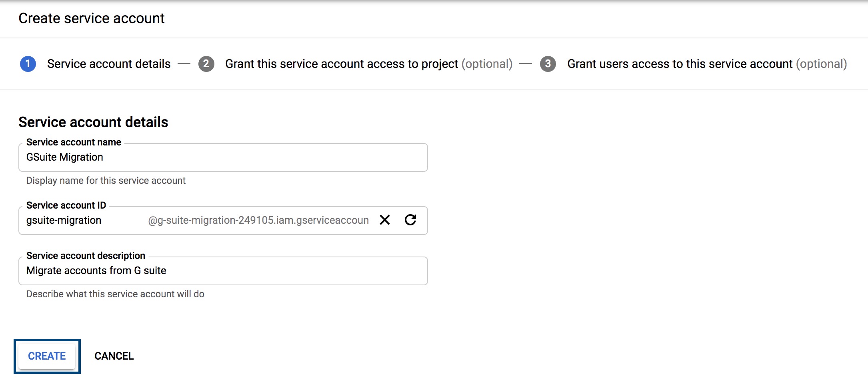Open 'Service account details' step label

(109, 64)
